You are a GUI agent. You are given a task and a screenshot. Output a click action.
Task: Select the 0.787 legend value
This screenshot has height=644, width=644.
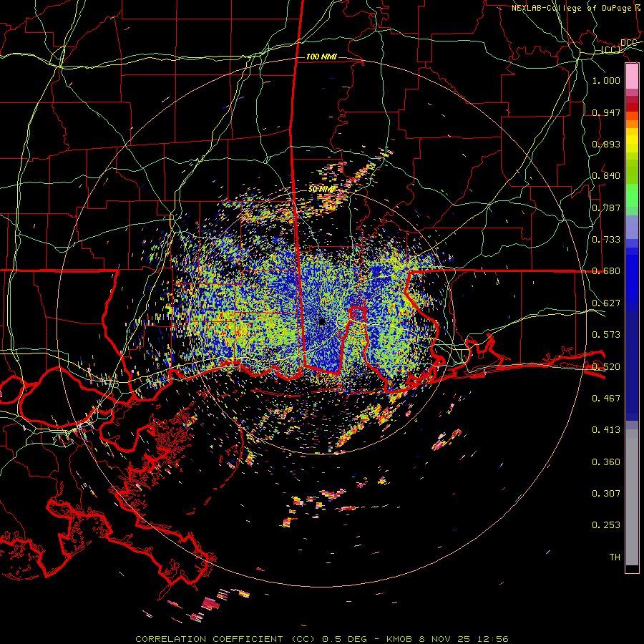pos(606,208)
